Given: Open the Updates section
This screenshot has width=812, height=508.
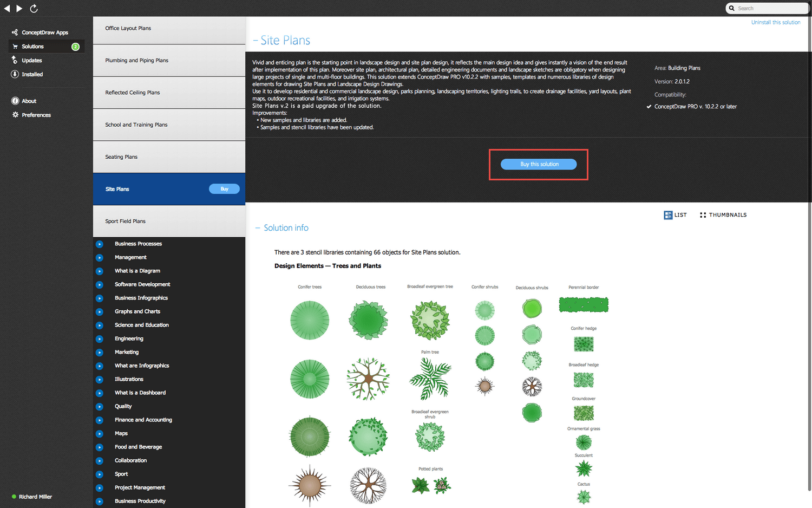Looking at the screenshot, I should [x=30, y=60].
